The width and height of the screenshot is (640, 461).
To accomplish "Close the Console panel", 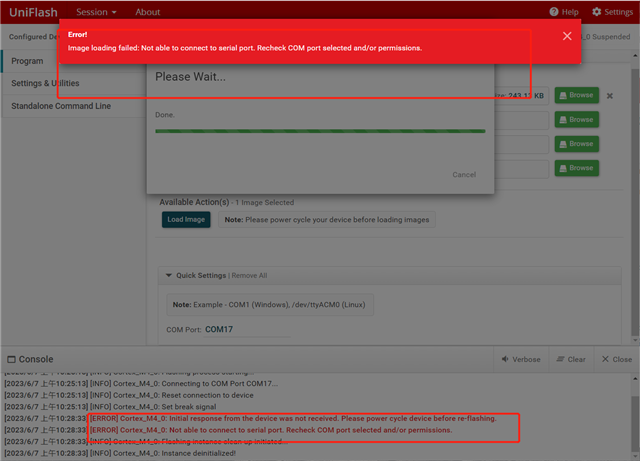I will pyautogui.click(x=617, y=359).
